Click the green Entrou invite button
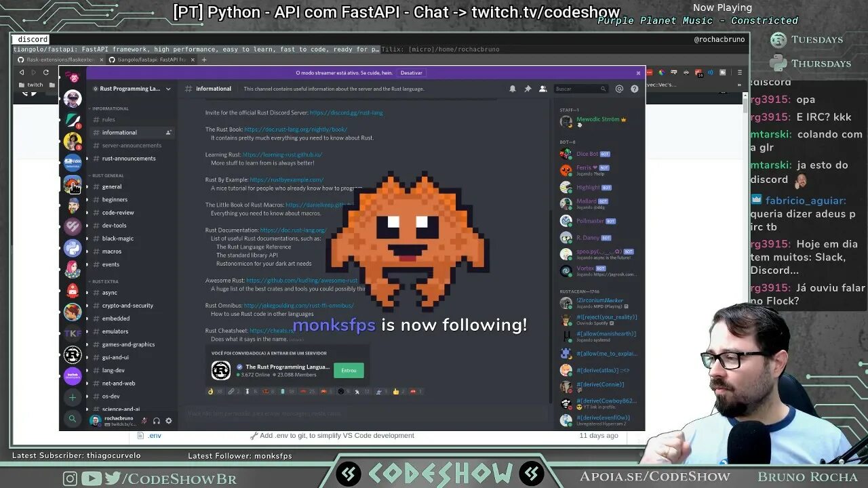This screenshot has height=488, width=868. [349, 370]
